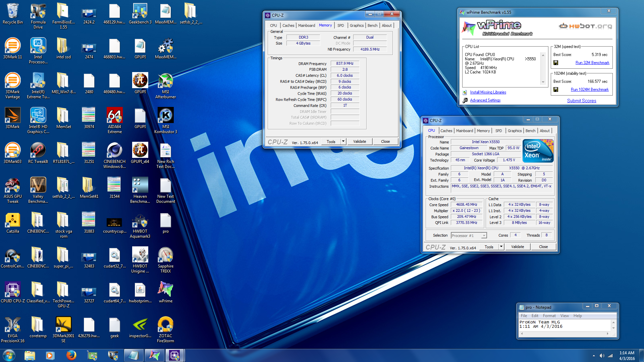The width and height of the screenshot is (644, 362).
Task: Click Install Missing Libraries link
Action: tap(488, 92)
